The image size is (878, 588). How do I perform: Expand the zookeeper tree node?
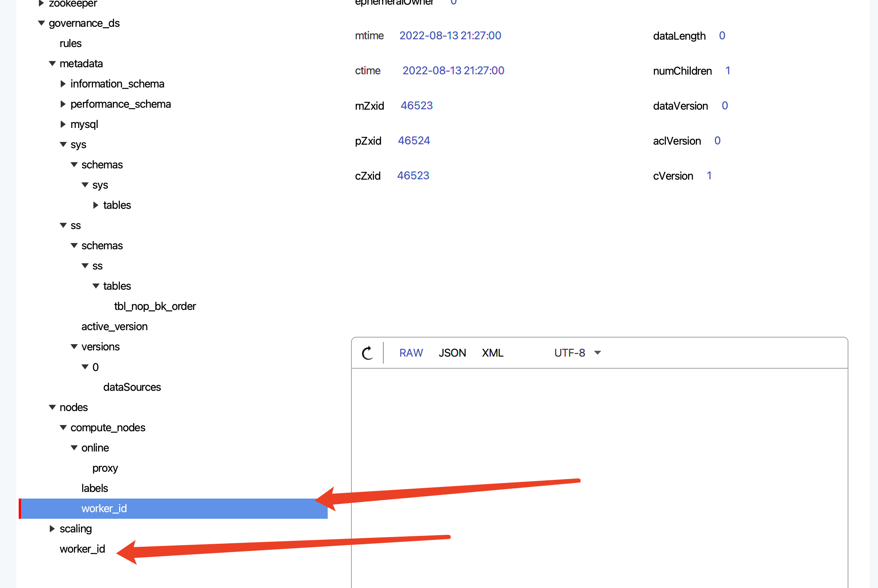[x=41, y=4]
